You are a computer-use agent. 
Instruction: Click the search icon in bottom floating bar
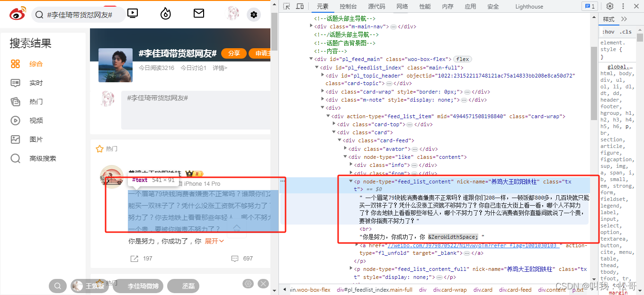click(57, 286)
